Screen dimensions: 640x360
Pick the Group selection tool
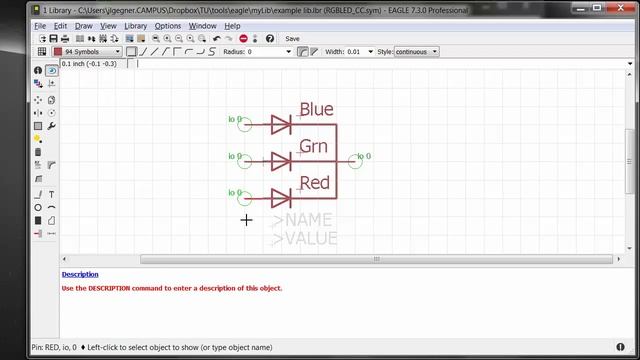38,126
